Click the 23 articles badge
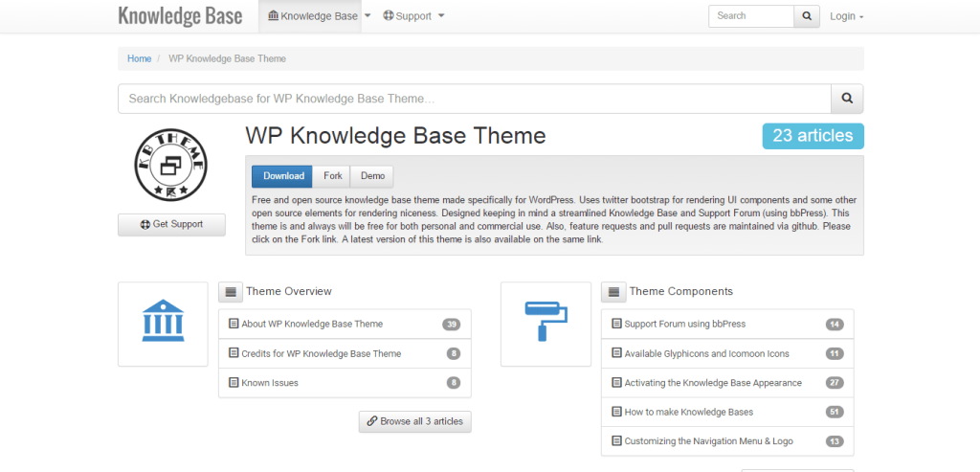The image size is (980, 472). click(813, 136)
